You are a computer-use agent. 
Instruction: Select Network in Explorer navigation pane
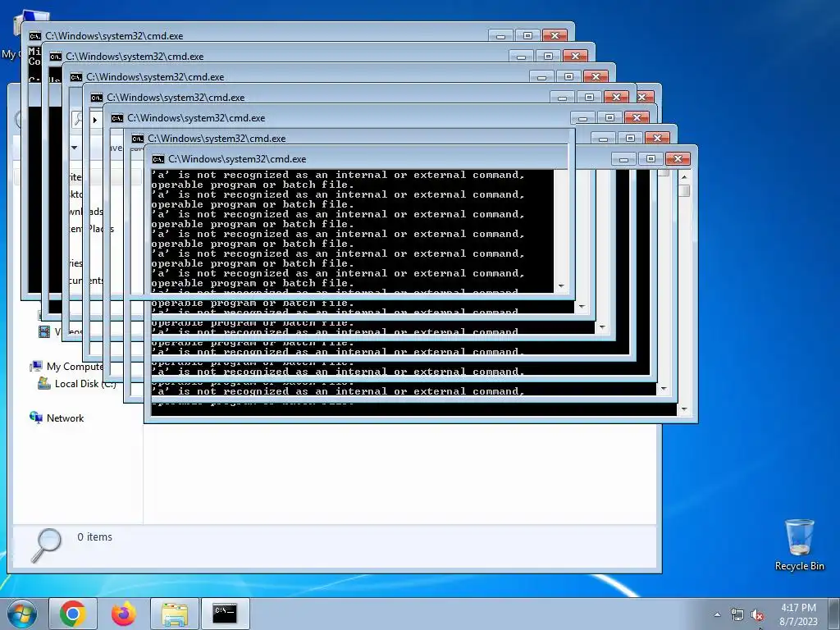[65, 418]
